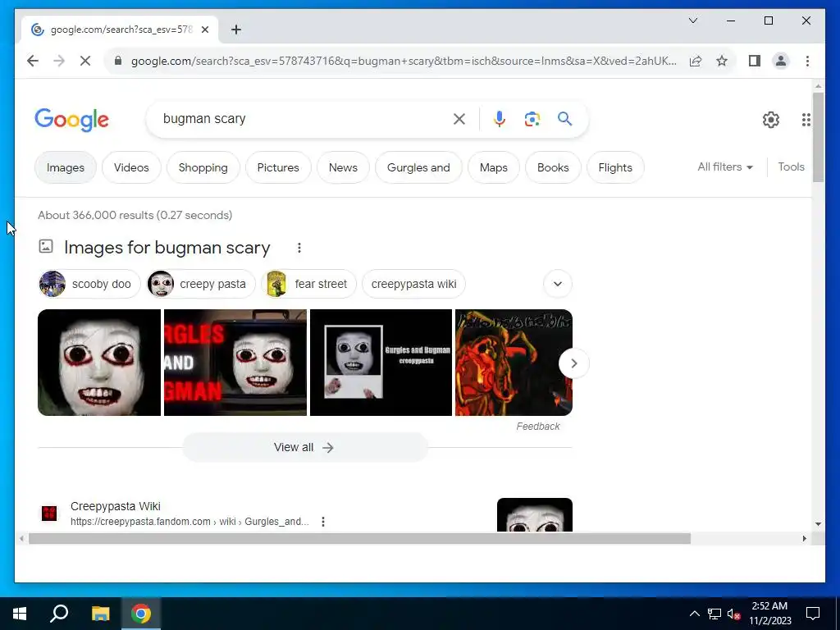The image size is (840, 630).
Task: Click the Creepypasta Wiki favicon
Action: pyautogui.click(x=49, y=514)
